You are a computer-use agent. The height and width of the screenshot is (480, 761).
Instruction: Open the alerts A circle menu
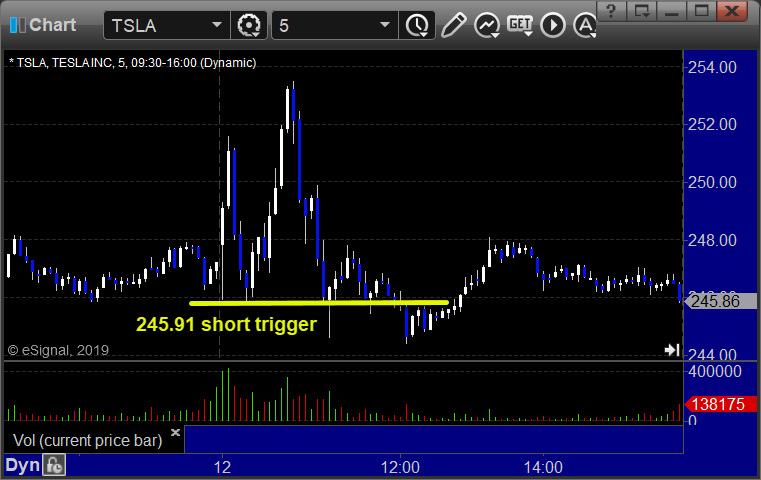[x=585, y=25]
